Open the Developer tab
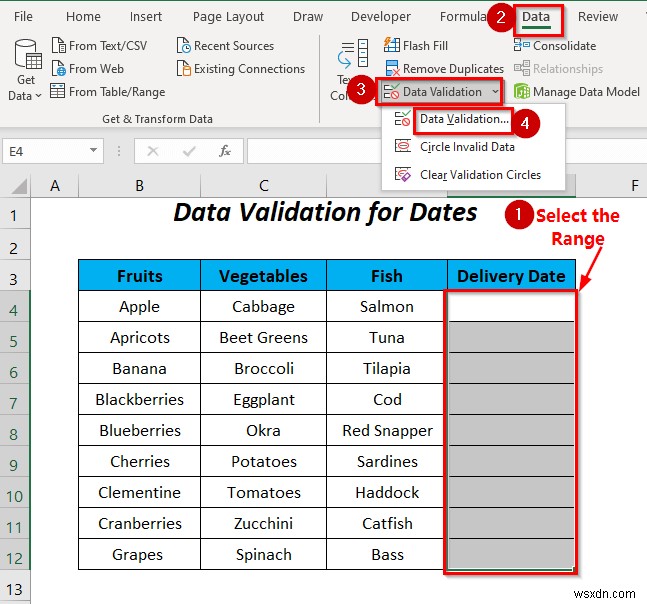The width and height of the screenshot is (647, 604). (380, 17)
